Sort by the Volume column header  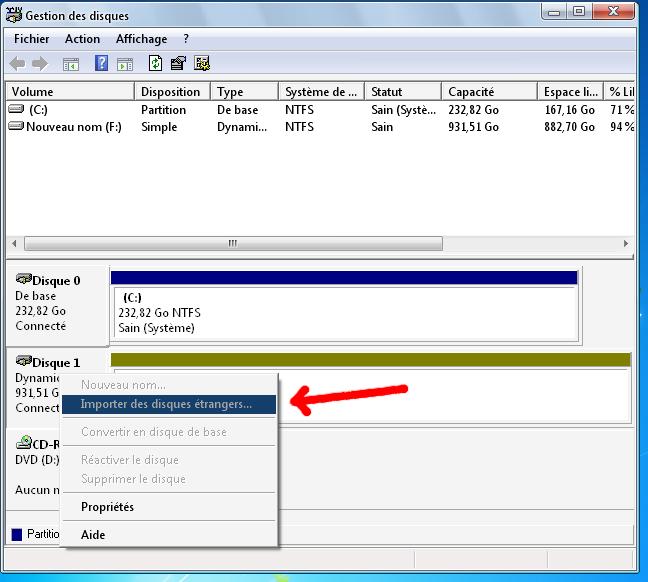70,91
